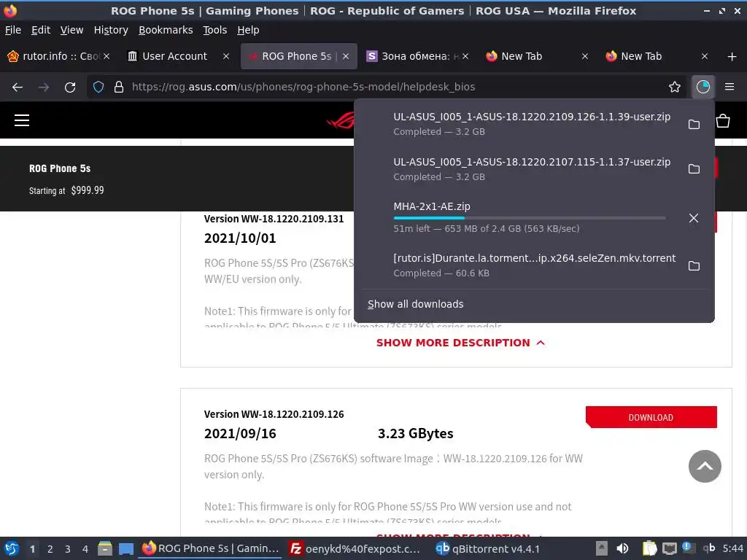Switch to workspace 3
747x560 pixels.
(x=68, y=549)
